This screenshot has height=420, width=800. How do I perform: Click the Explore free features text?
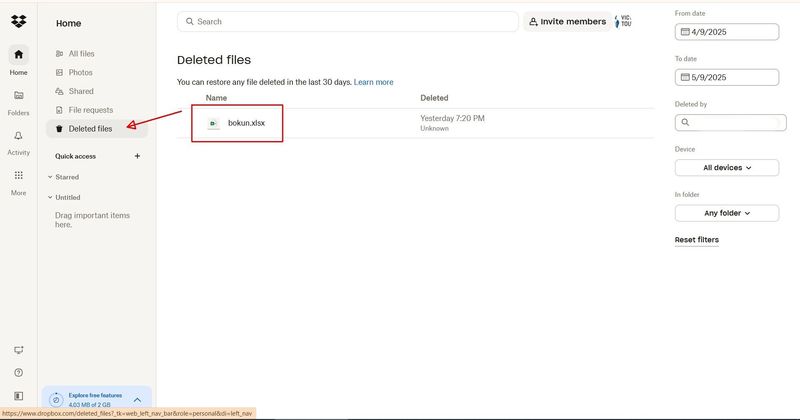95,396
